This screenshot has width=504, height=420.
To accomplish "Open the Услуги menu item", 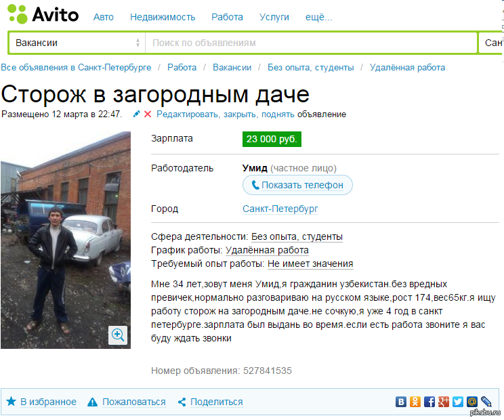I will 274,17.
